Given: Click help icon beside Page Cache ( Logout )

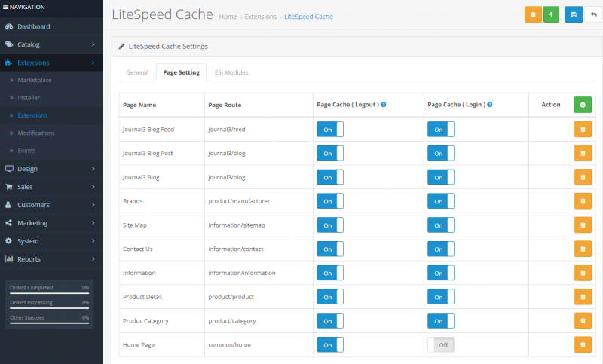Looking at the screenshot, I should tap(384, 105).
